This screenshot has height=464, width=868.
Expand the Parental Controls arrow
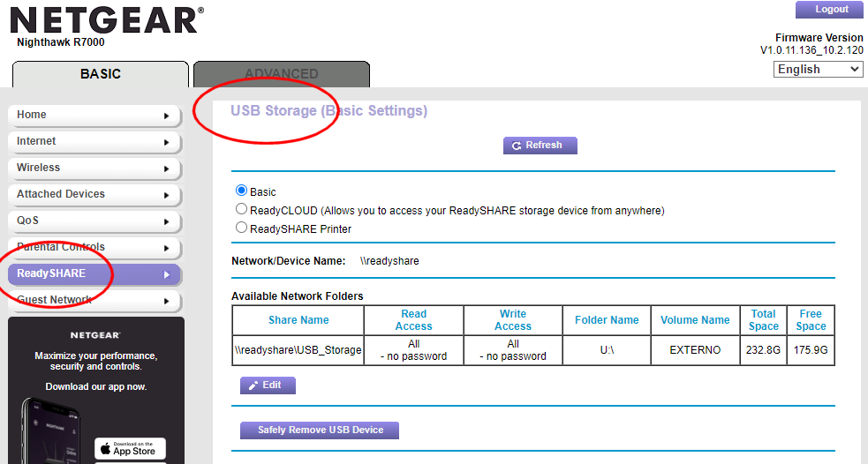tap(167, 248)
